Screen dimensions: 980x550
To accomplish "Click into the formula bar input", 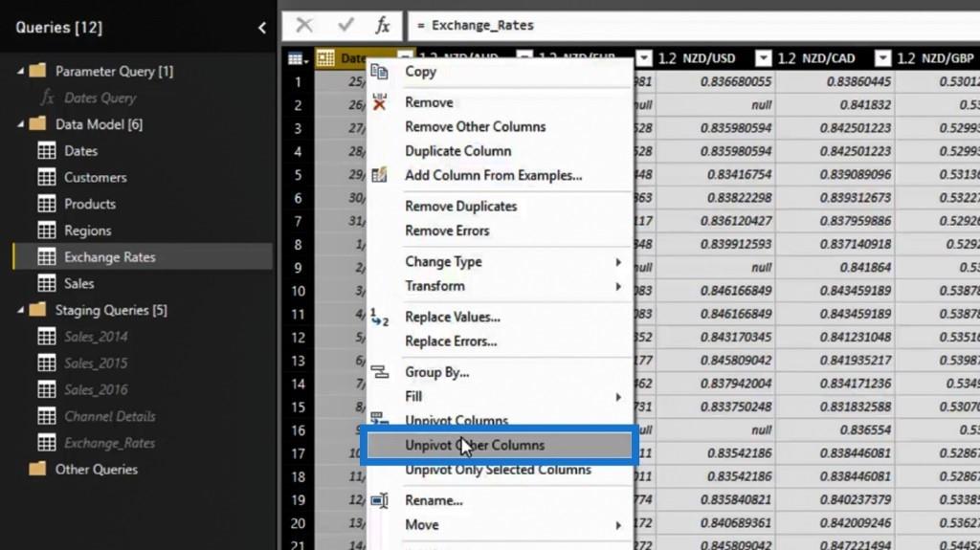I will click(x=694, y=25).
